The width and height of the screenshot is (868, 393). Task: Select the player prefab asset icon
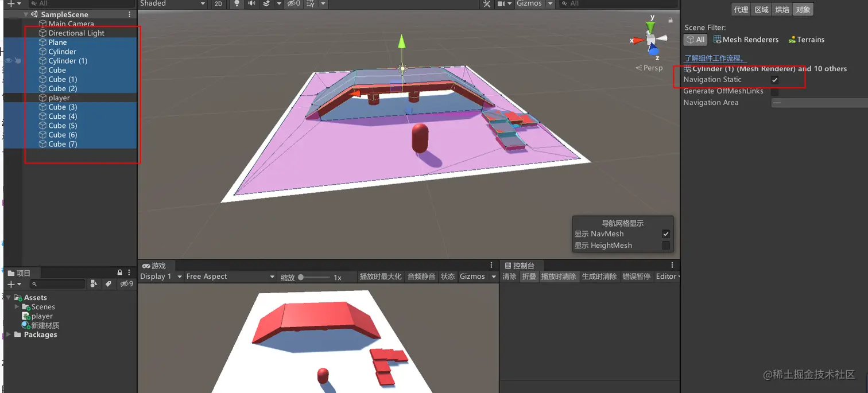click(26, 316)
